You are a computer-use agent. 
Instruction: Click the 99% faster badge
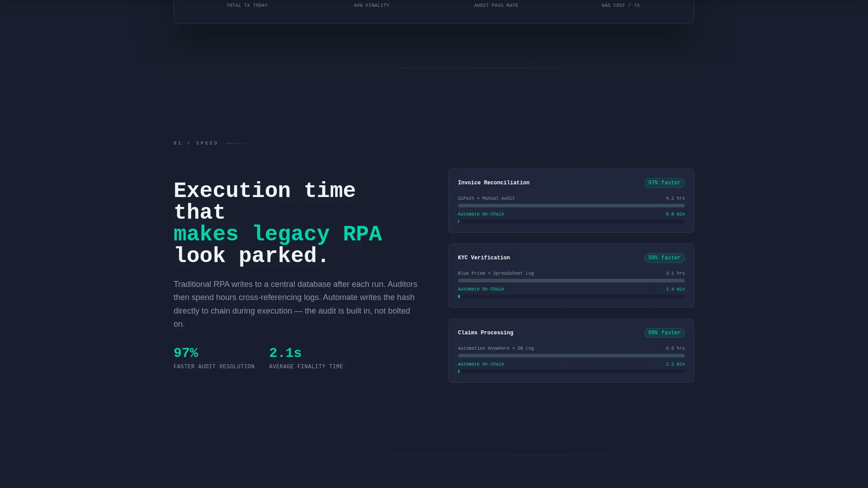click(664, 333)
